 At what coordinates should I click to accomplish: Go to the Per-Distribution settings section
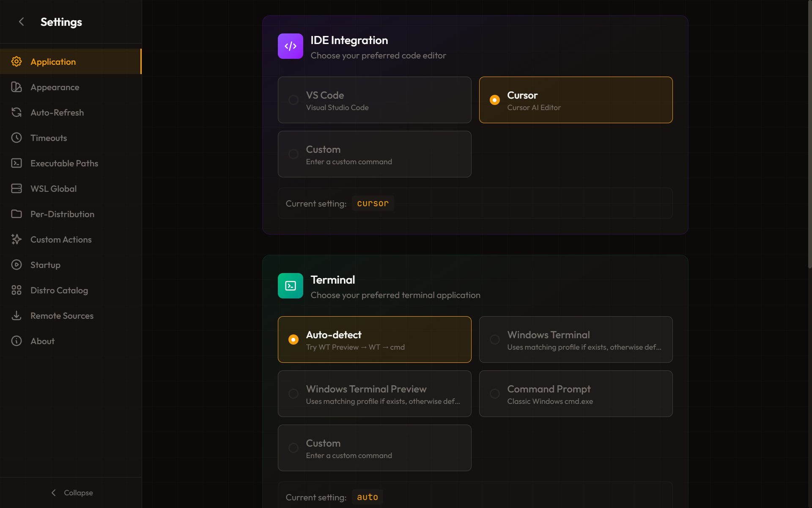tap(62, 214)
